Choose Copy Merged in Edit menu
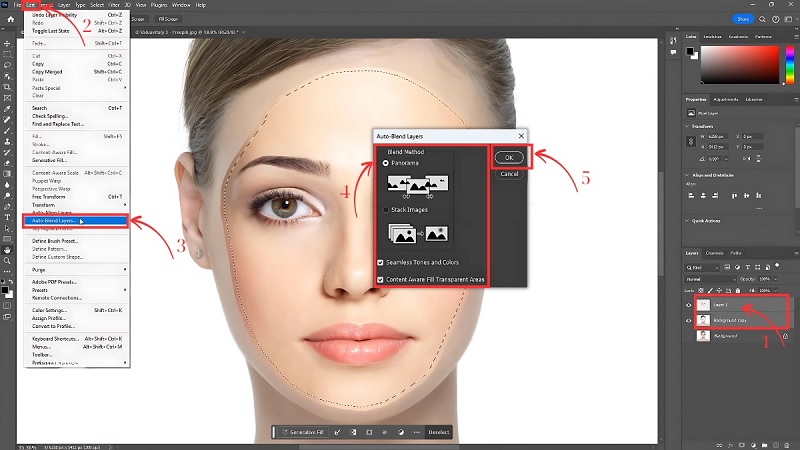The width and height of the screenshot is (800, 450). coord(76,72)
